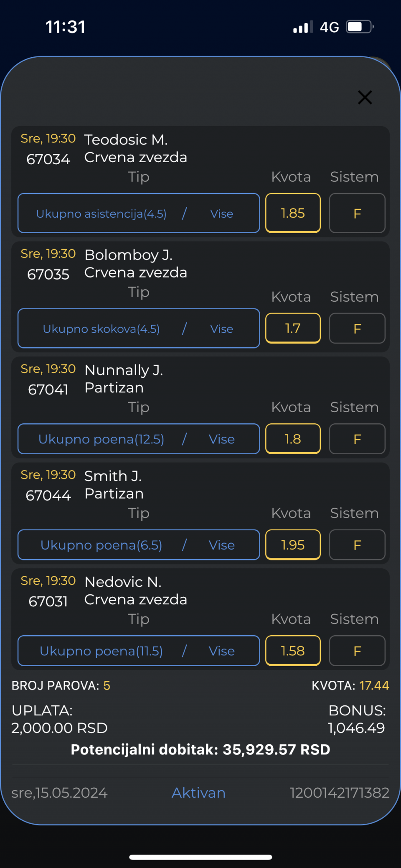Tap ticket number 1200142171382

339,793
